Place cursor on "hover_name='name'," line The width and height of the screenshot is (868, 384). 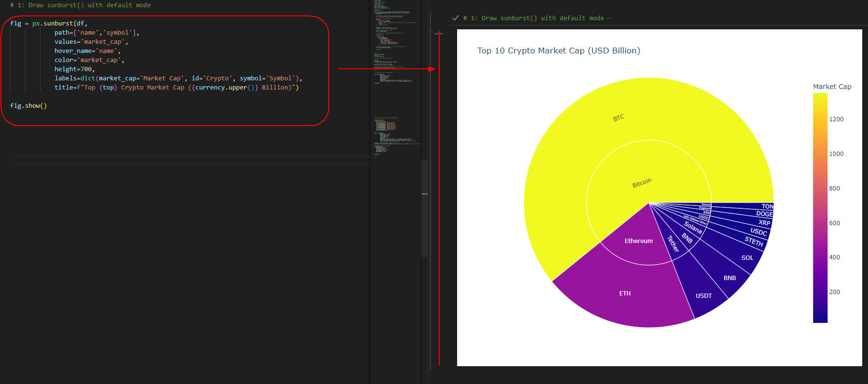pos(88,51)
